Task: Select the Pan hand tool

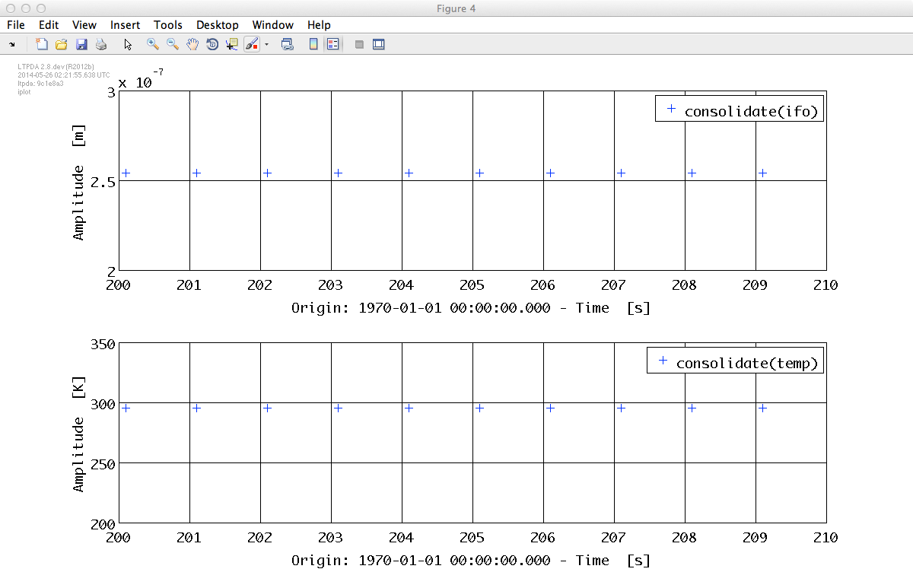Action: pyautogui.click(x=192, y=44)
